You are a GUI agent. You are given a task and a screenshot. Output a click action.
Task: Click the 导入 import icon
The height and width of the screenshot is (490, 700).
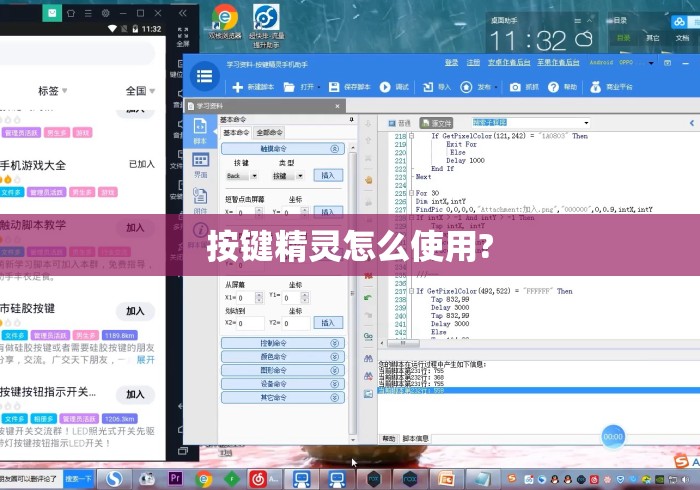click(428, 87)
